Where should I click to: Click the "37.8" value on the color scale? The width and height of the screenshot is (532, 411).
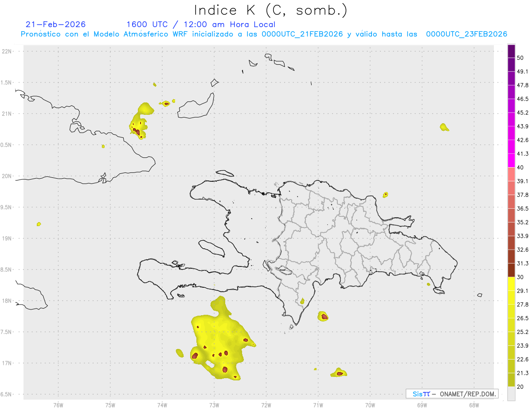pyautogui.click(x=523, y=195)
